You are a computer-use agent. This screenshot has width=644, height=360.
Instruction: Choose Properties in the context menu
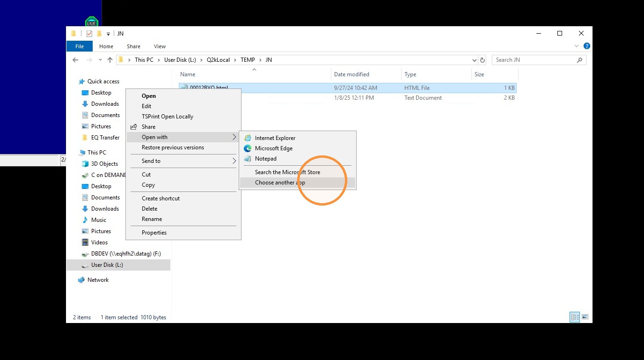(x=183, y=233)
